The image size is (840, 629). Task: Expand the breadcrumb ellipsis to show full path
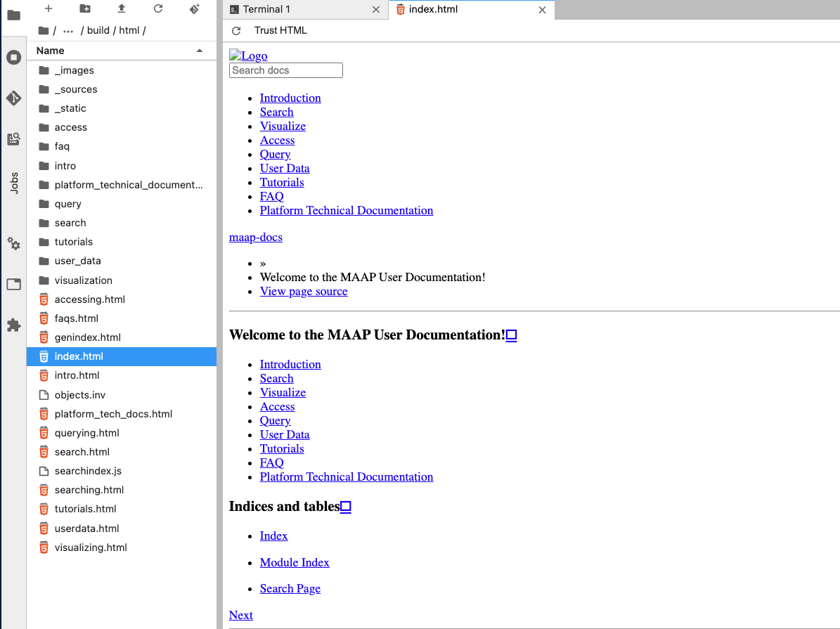67,30
